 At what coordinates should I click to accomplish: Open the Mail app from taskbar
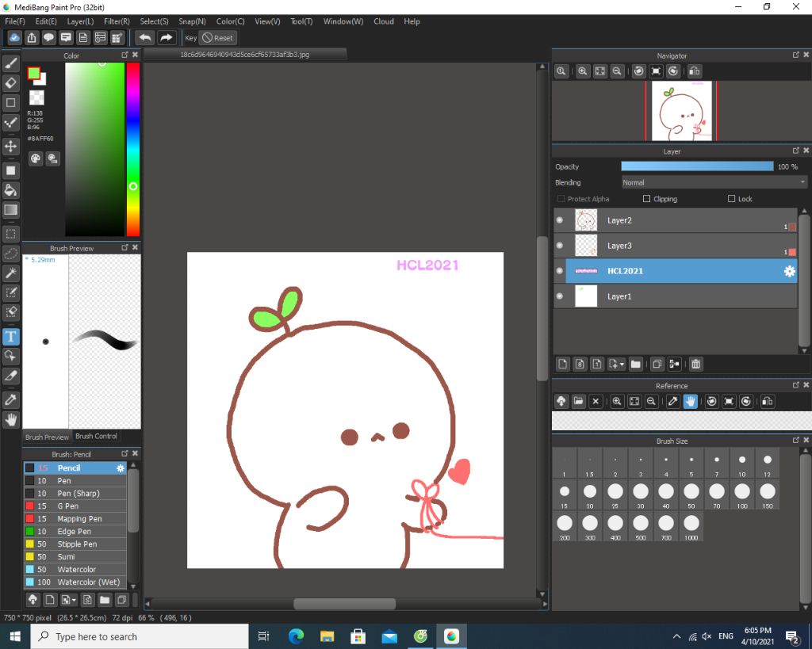pyautogui.click(x=389, y=636)
